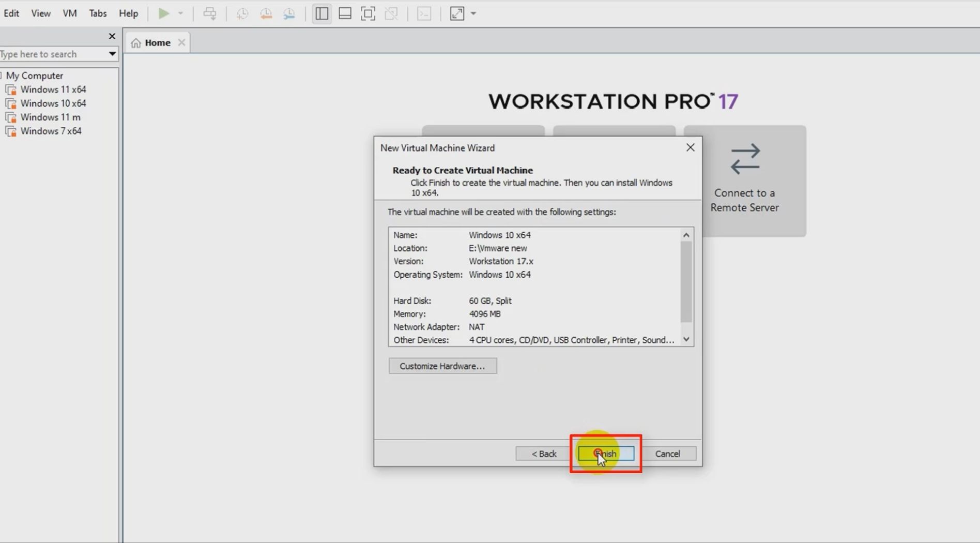This screenshot has height=543, width=980.
Task: Click the Stretch Guest toolbar icon
Action: 457,13
